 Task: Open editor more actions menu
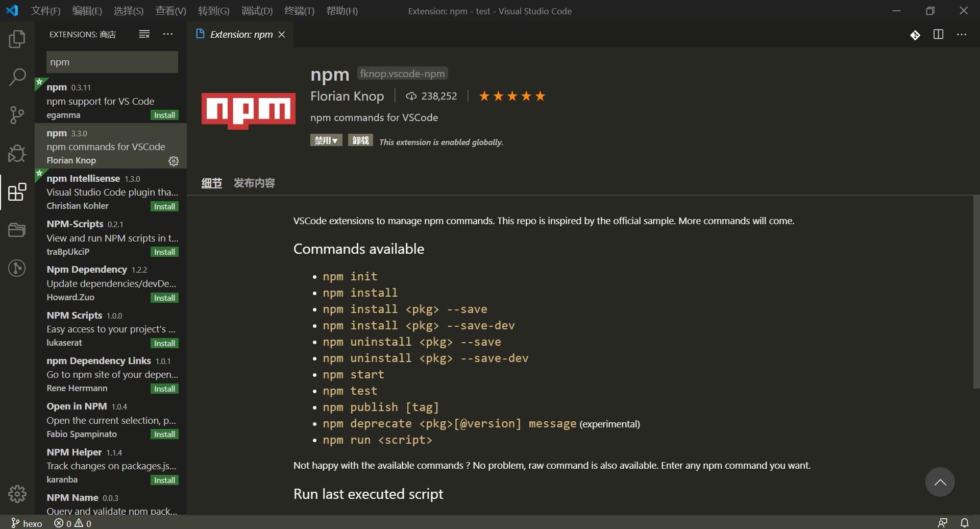click(x=962, y=34)
